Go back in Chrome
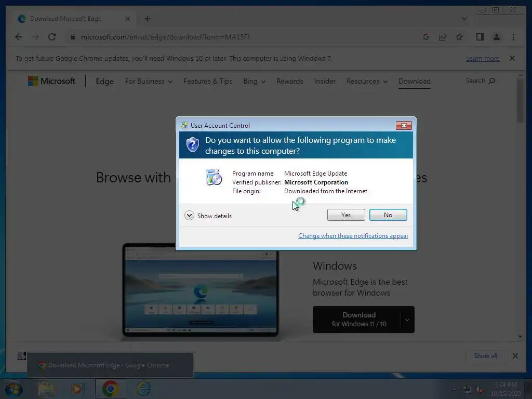This screenshot has width=532, height=399. (19, 37)
